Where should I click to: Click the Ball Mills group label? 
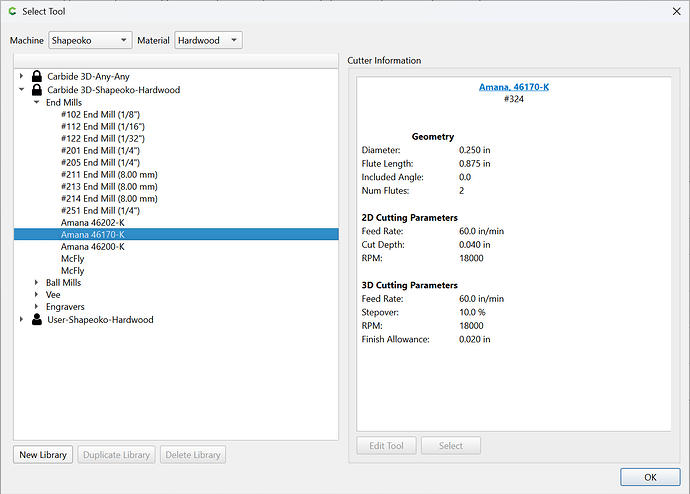[x=63, y=282]
